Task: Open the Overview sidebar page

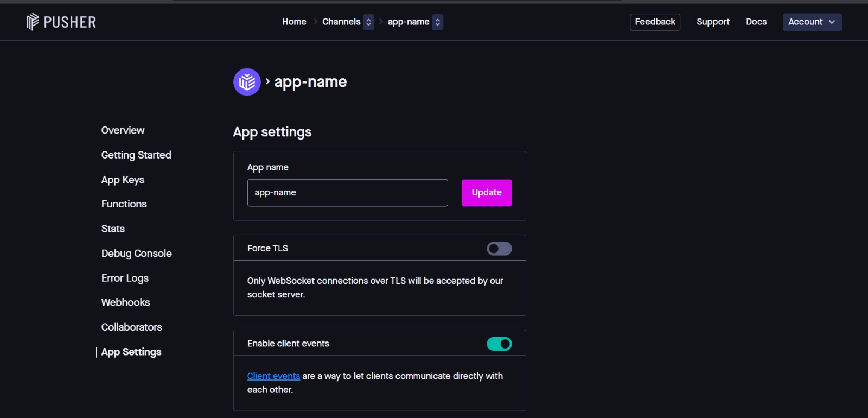Action: pos(123,130)
